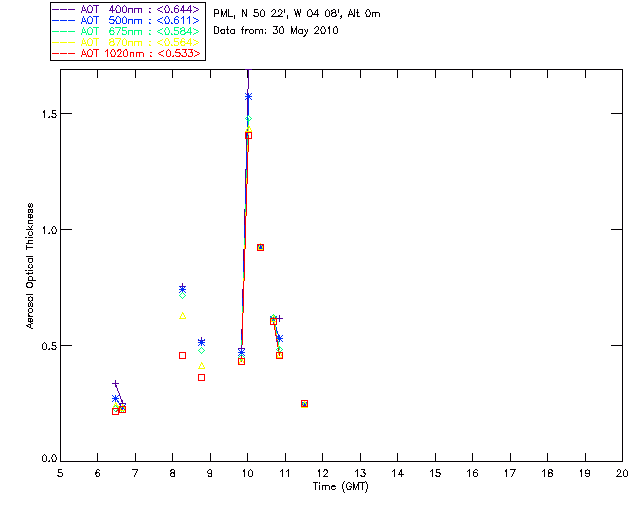Click the x-axis tick label '5'
Screen dimensions: 640x512
60,473
